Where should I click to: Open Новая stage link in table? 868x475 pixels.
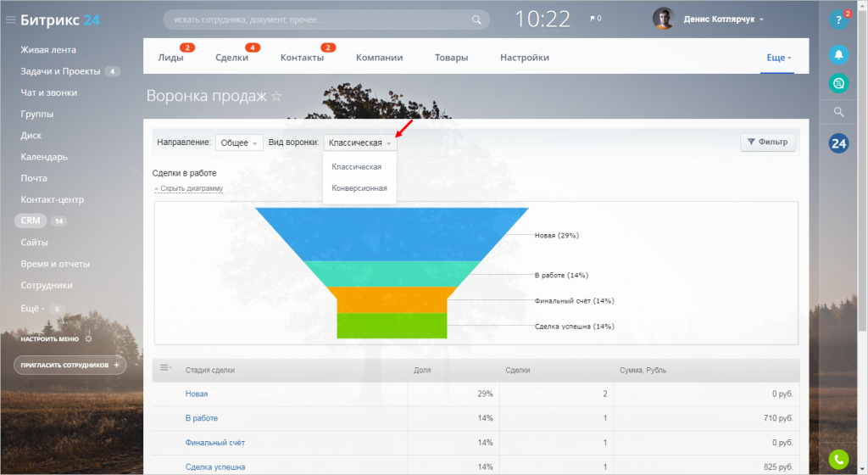(197, 394)
